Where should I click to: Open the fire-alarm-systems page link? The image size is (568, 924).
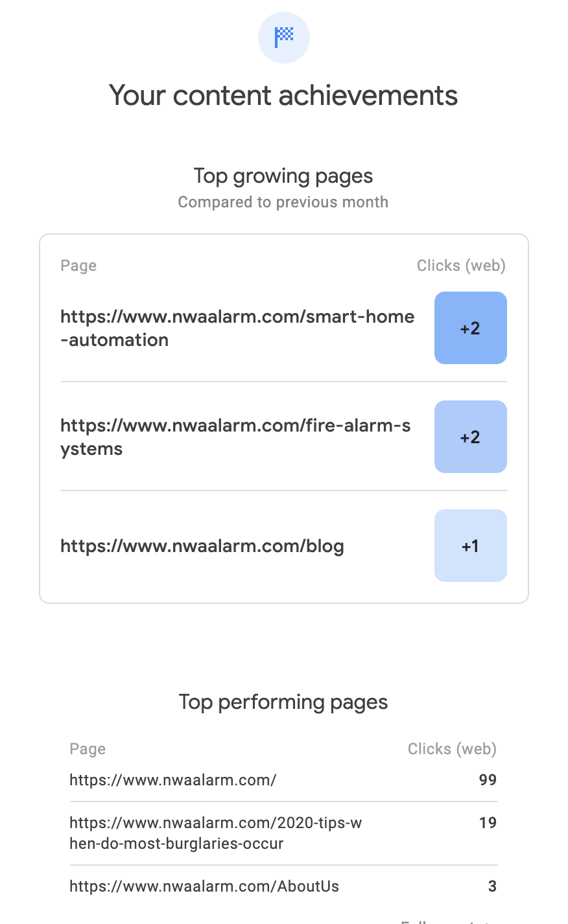[x=235, y=437]
